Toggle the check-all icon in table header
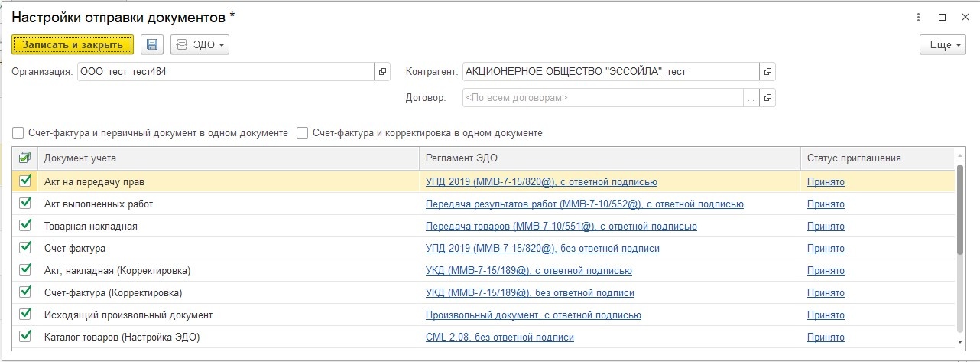980x362 pixels. [24, 158]
